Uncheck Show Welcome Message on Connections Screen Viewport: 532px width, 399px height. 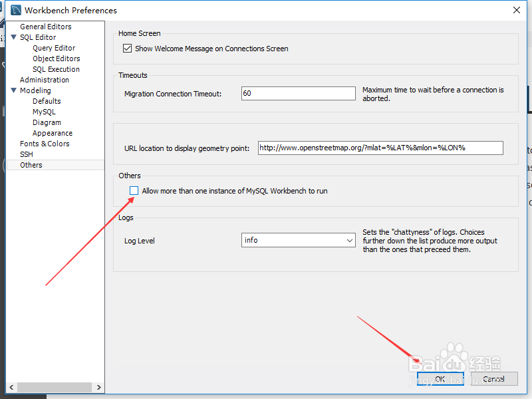127,49
